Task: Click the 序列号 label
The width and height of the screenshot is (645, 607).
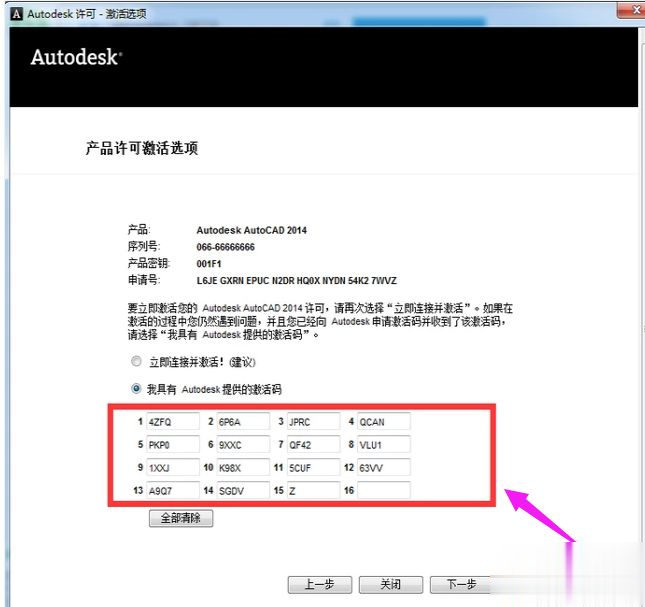Action: (x=144, y=246)
